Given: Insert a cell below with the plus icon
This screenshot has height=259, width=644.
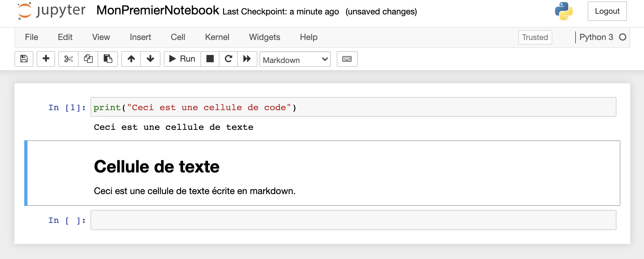Looking at the screenshot, I should tap(46, 59).
